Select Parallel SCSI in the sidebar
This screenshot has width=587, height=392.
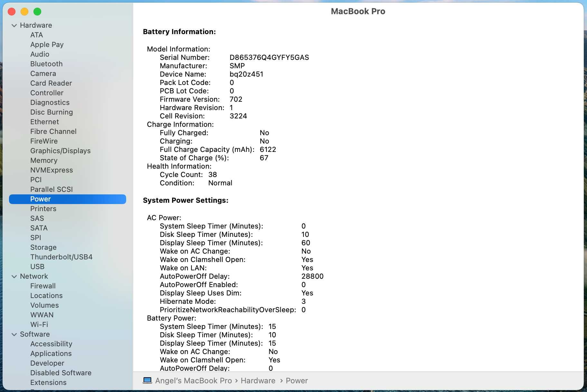click(51, 189)
